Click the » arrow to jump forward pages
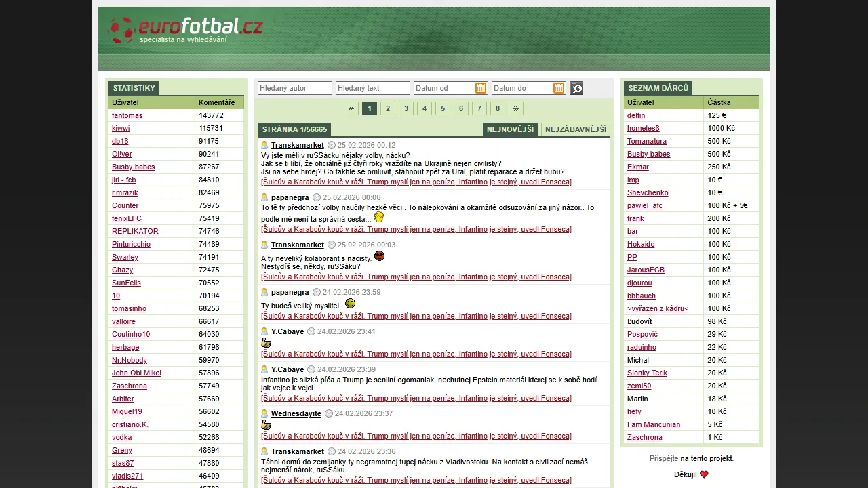This screenshot has width=868, height=488. (516, 108)
